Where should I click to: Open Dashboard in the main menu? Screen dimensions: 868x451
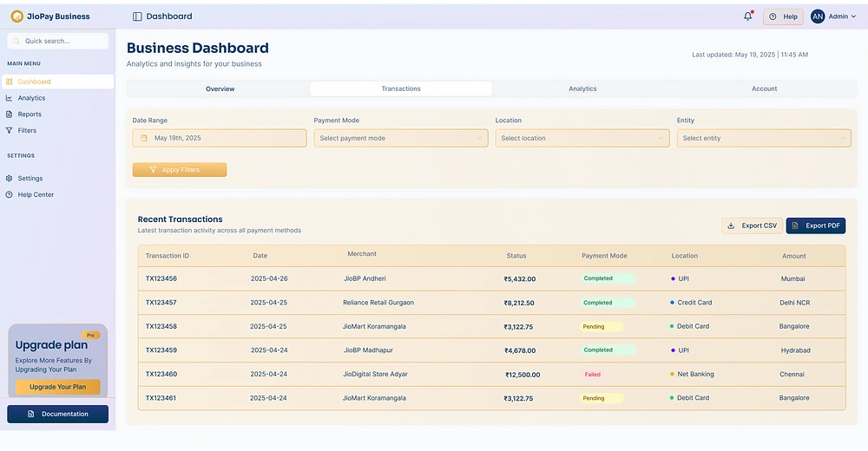tap(58, 82)
